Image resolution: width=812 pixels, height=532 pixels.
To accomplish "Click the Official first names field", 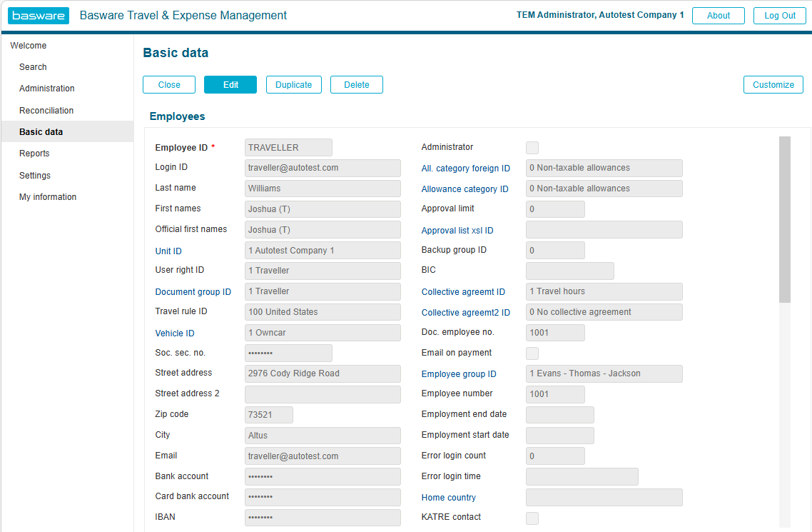I will 323,230.
